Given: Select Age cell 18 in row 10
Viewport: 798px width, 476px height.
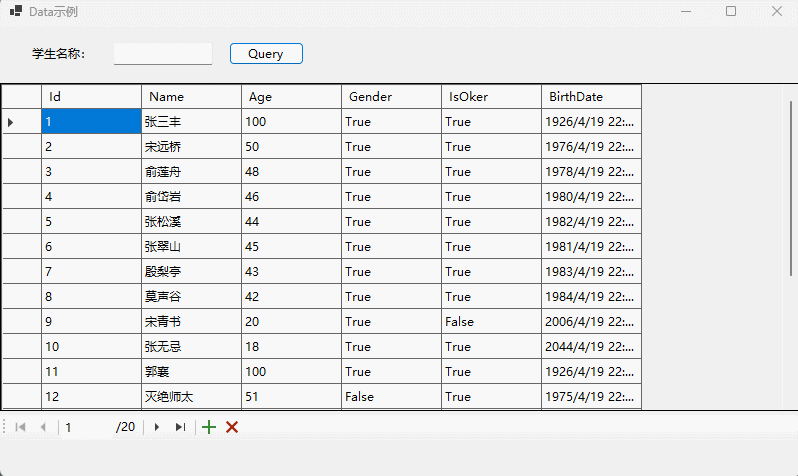Looking at the screenshot, I should 291,346.
